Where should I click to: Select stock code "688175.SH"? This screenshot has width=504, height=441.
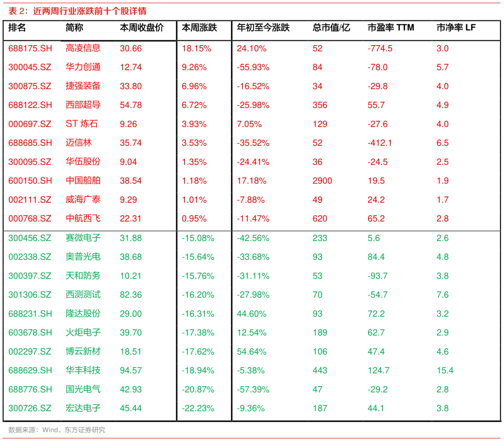(30, 49)
